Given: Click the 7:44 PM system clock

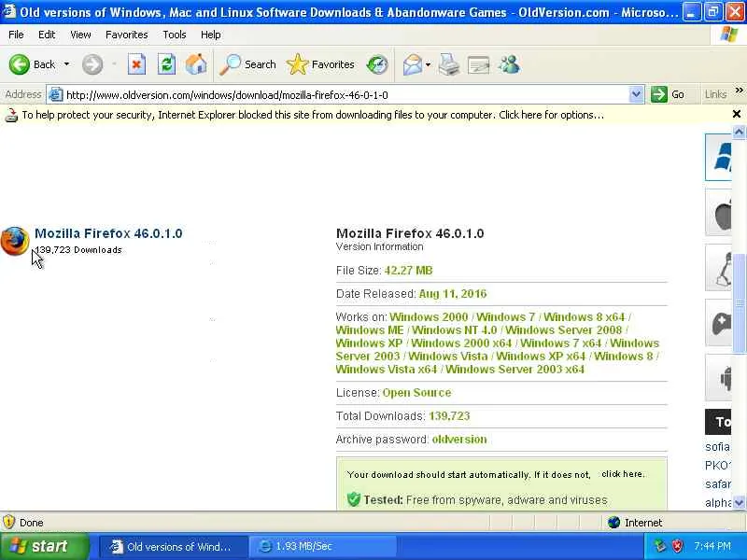Looking at the screenshot, I should [x=712, y=546].
